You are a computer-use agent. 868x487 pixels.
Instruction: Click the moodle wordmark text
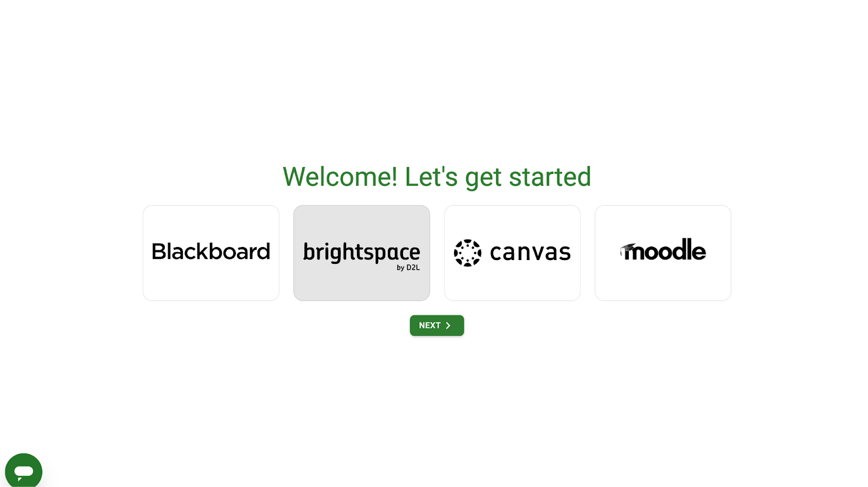(x=667, y=251)
